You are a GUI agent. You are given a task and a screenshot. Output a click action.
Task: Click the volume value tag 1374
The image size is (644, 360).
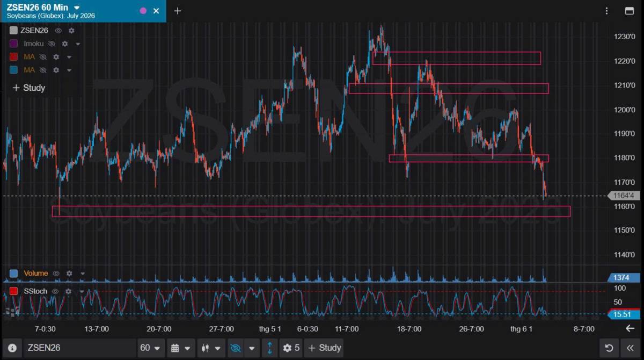click(623, 278)
